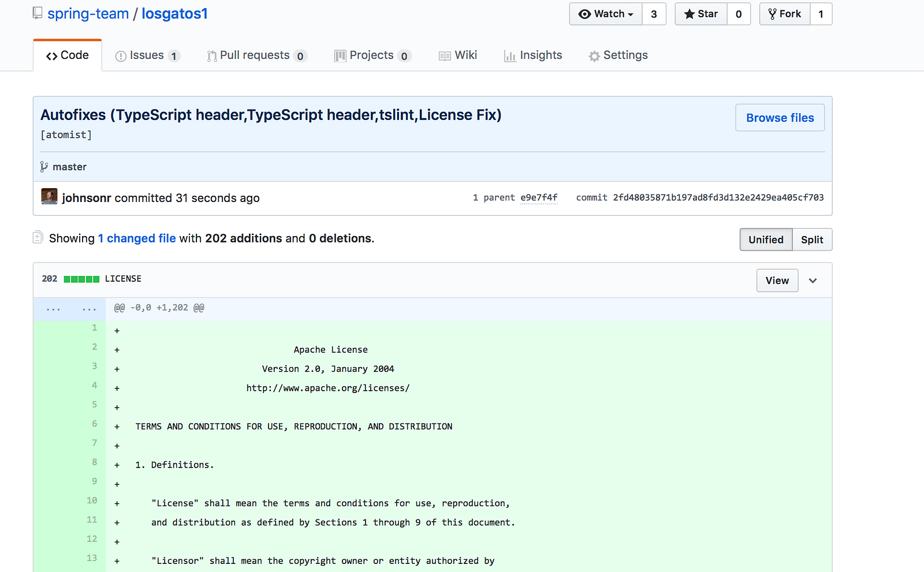Image resolution: width=924 pixels, height=572 pixels.
Task: Click line number 10 in the diff
Action: pos(92,500)
